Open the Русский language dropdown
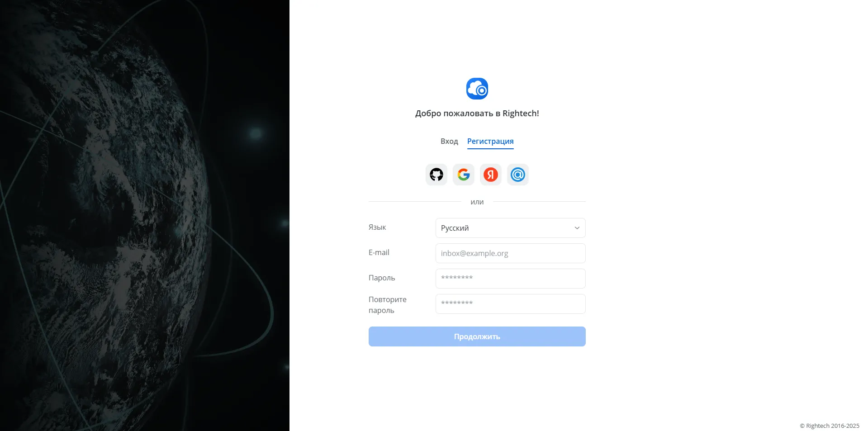Image resolution: width=868 pixels, height=431 pixels. coord(511,228)
